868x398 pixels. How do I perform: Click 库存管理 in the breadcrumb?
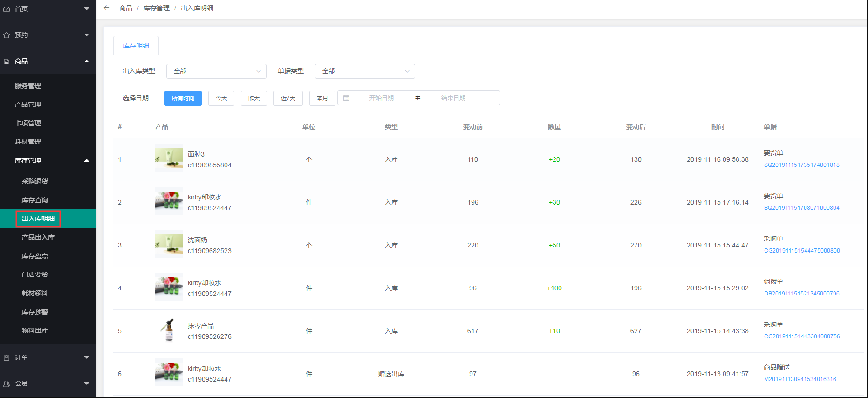pos(157,8)
